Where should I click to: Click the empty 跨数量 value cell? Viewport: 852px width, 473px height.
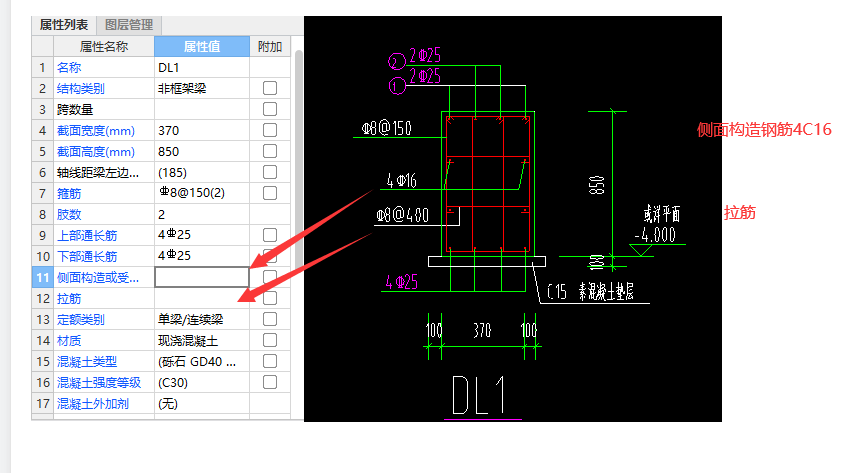tap(202, 109)
